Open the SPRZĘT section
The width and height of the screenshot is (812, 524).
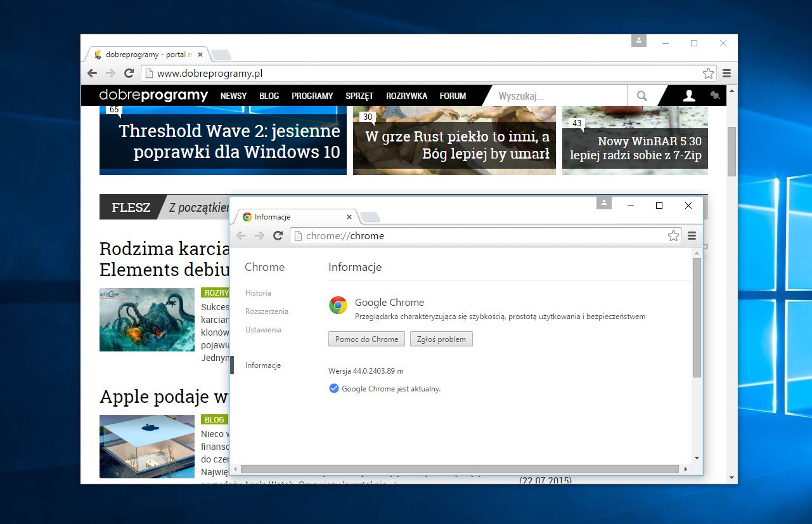coord(359,96)
